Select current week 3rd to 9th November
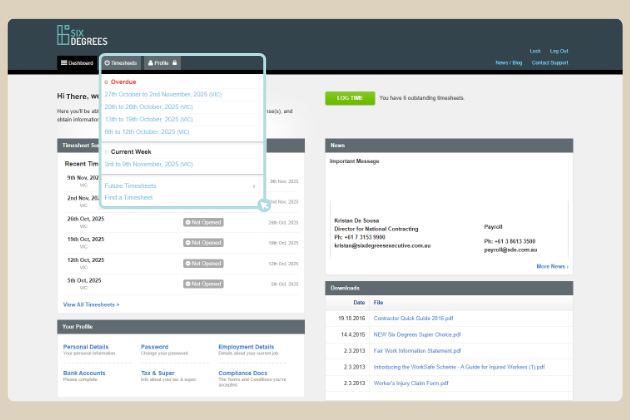The image size is (630, 420). point(149,164)
